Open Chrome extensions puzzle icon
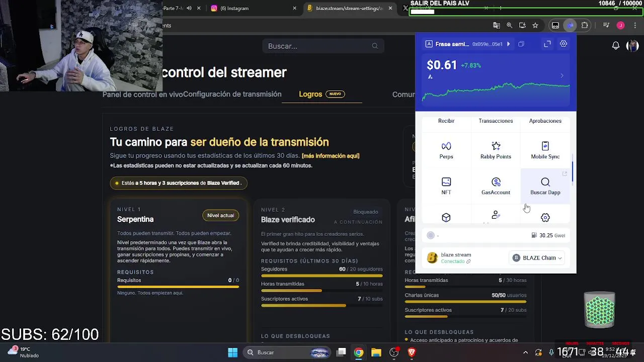The image size is (644, 362). [585, 25]
